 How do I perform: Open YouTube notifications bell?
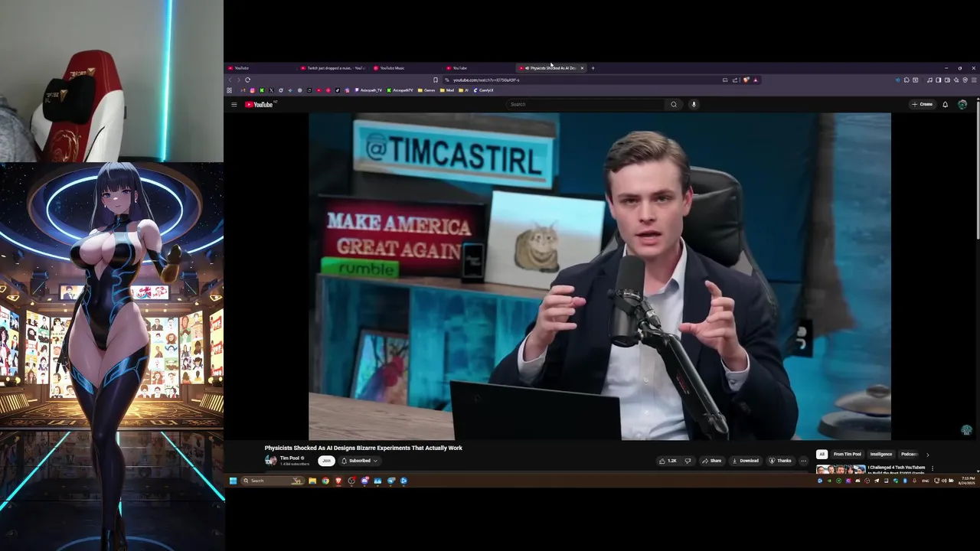(x=946, y=104)
